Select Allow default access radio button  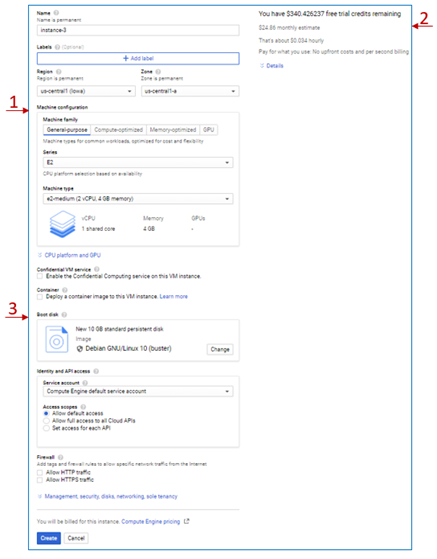coord(46,413)
